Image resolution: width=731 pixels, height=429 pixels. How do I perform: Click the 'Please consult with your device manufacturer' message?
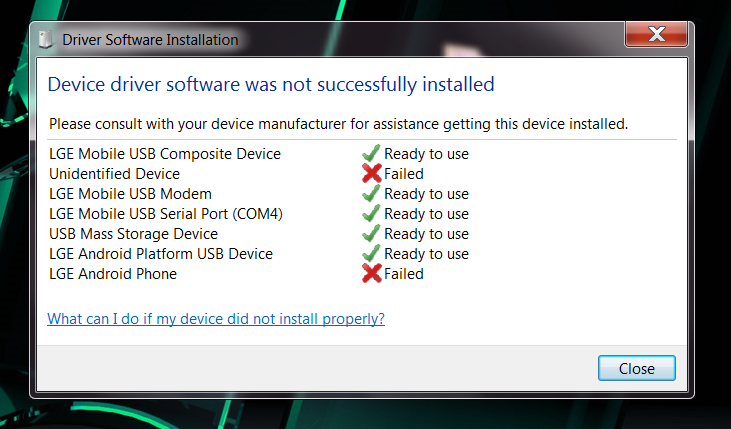tap(338, 124)
